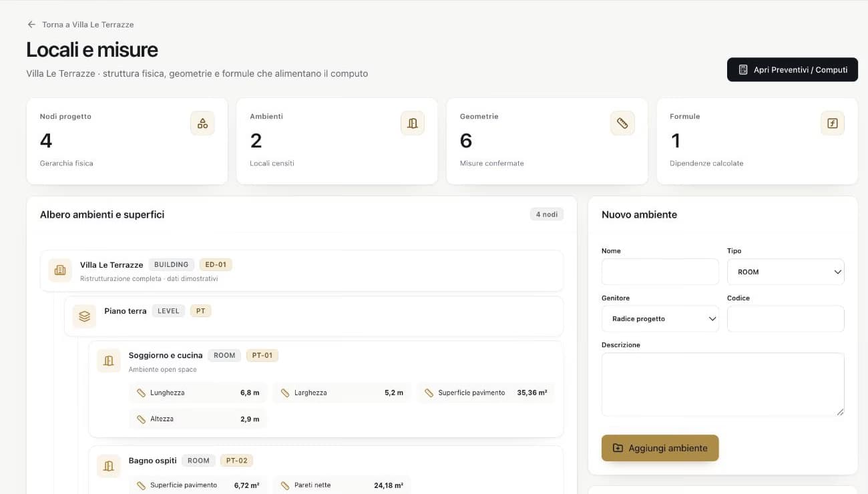Click the Nodi progetto shapes icon

202,123
